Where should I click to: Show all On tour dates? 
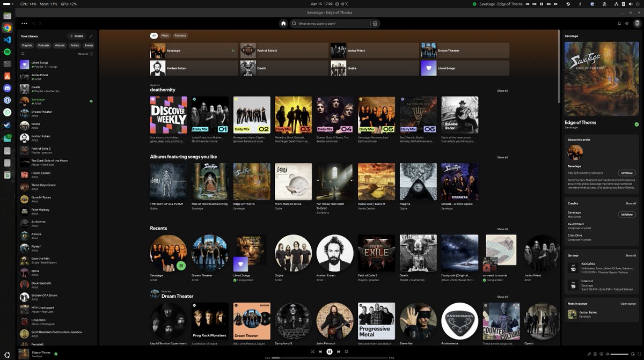click(x=631, y=255)
